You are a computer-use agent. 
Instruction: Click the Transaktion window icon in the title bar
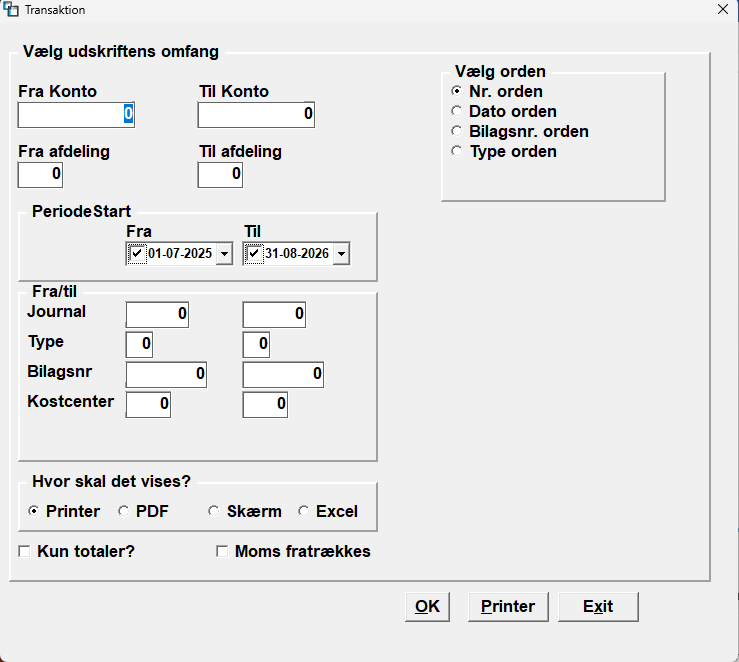[11, 9]
